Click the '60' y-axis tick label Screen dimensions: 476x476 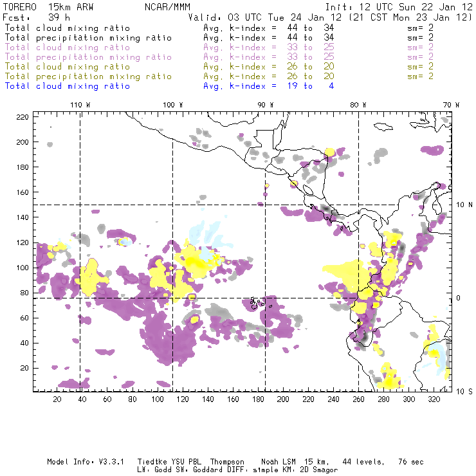click(x=24, y=318)
